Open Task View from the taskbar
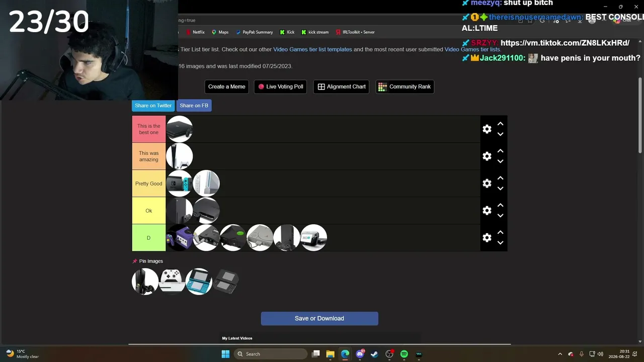This screenshot has height=362, width=644. [316, 354]
